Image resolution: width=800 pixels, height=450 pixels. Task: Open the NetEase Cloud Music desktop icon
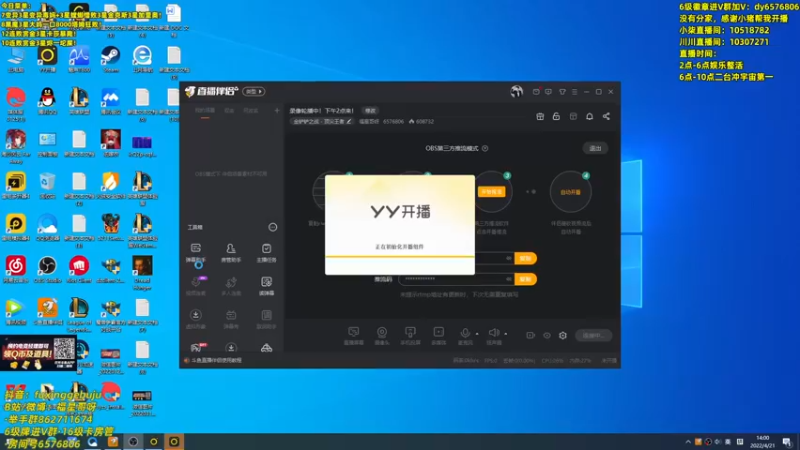pyautogui.click(x=16, y=270)
